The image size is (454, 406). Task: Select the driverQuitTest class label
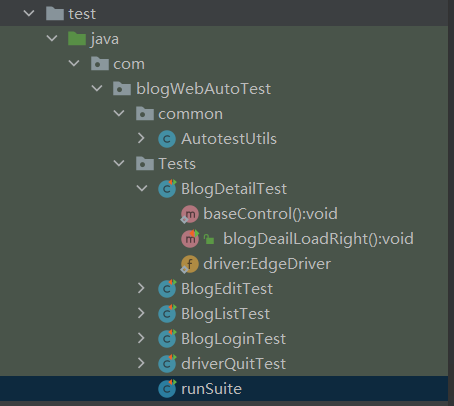point(233,364)
